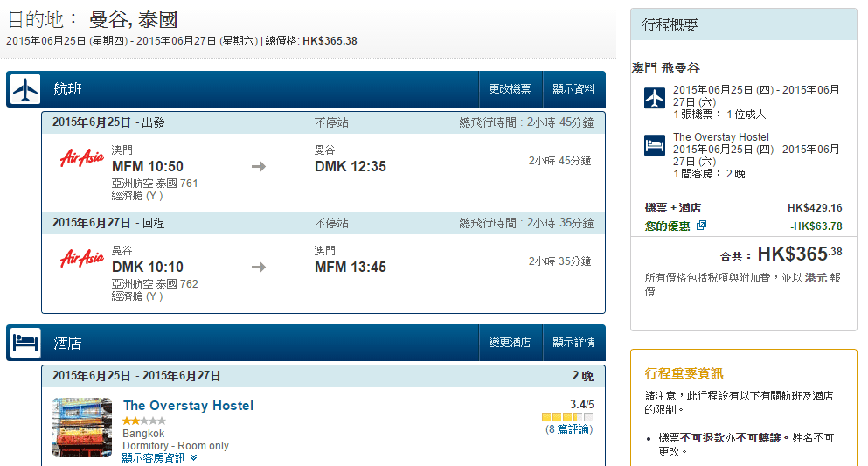Screen dimensions: 868x466
Task: Click the bed icon in hotel header
Action: point(25,343)
